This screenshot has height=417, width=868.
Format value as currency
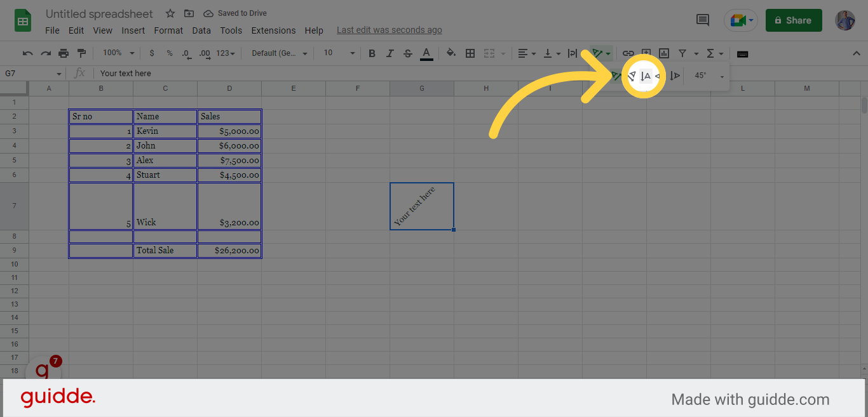151,53
